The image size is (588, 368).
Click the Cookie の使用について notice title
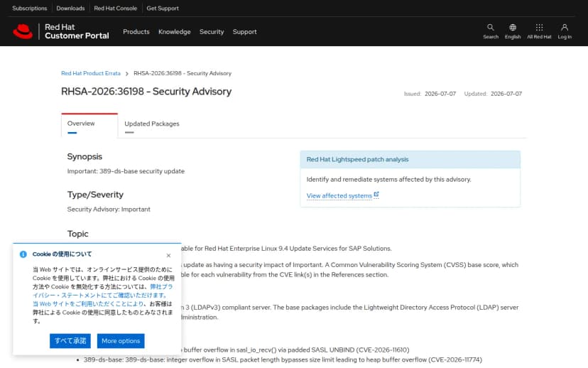point(62,254)
